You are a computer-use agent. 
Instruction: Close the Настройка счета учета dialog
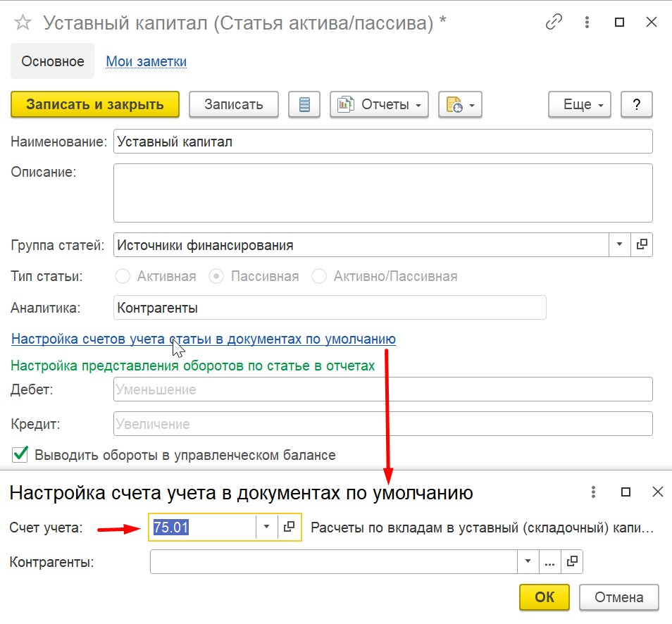pos(658,492)
